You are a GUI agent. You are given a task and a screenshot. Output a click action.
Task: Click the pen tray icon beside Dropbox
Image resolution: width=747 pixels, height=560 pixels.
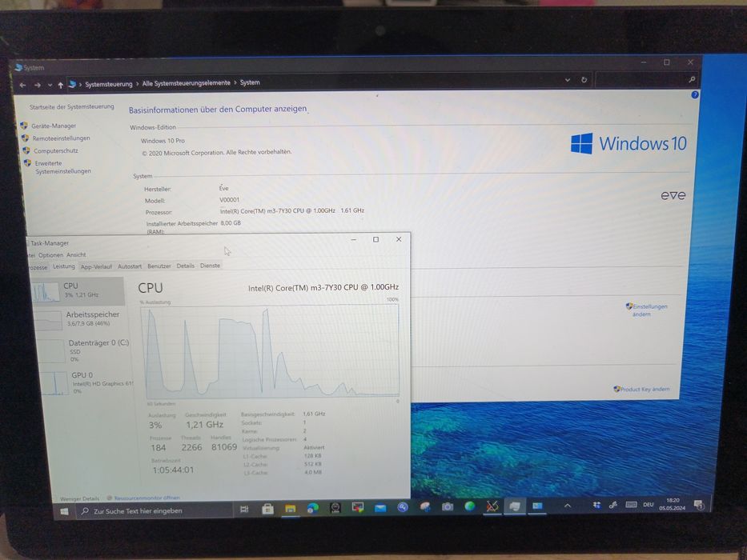[x=613, y=505]
